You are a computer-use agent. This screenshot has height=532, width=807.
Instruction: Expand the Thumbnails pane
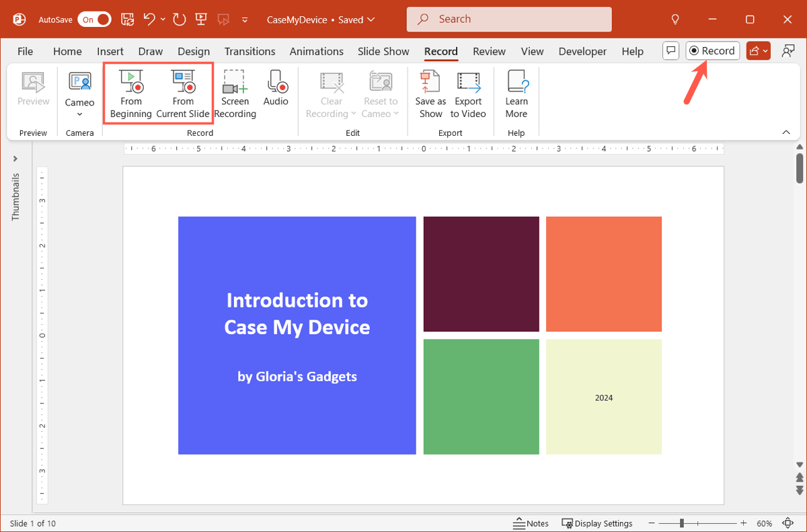click(x=15, y=159)
